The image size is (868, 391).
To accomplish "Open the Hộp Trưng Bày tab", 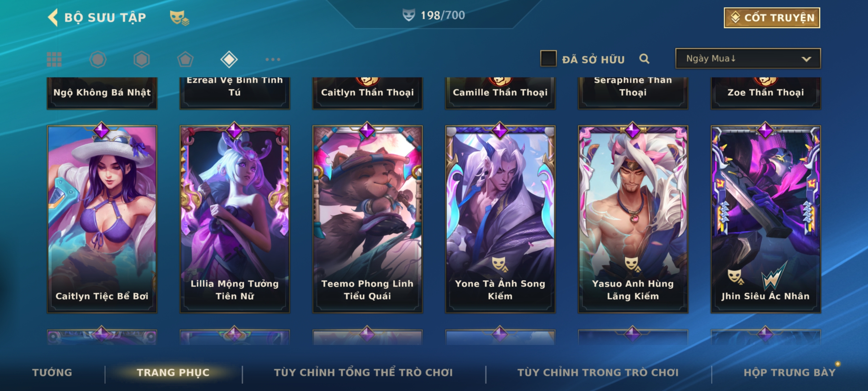I will (x=790, y=373).
